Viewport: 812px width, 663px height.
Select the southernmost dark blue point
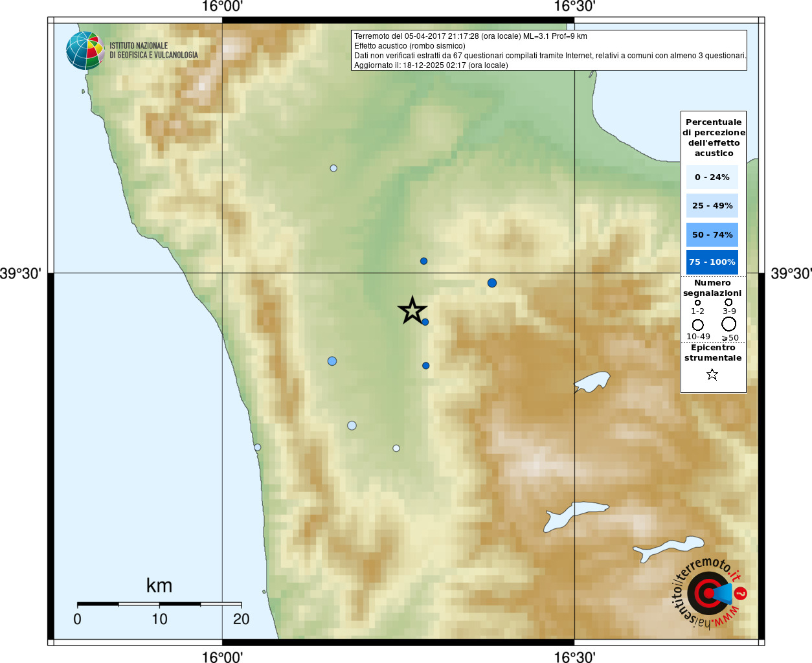426,366
